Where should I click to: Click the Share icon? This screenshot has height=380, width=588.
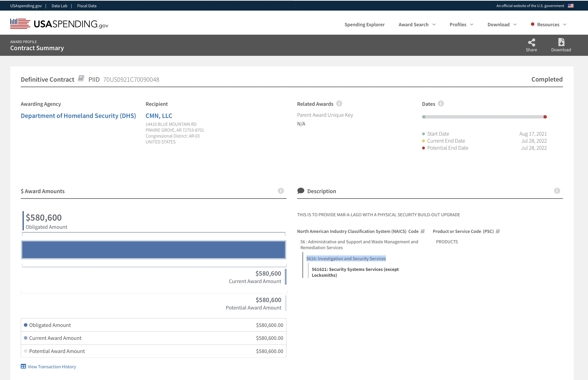pyautogui.click(x=531, y=43)
